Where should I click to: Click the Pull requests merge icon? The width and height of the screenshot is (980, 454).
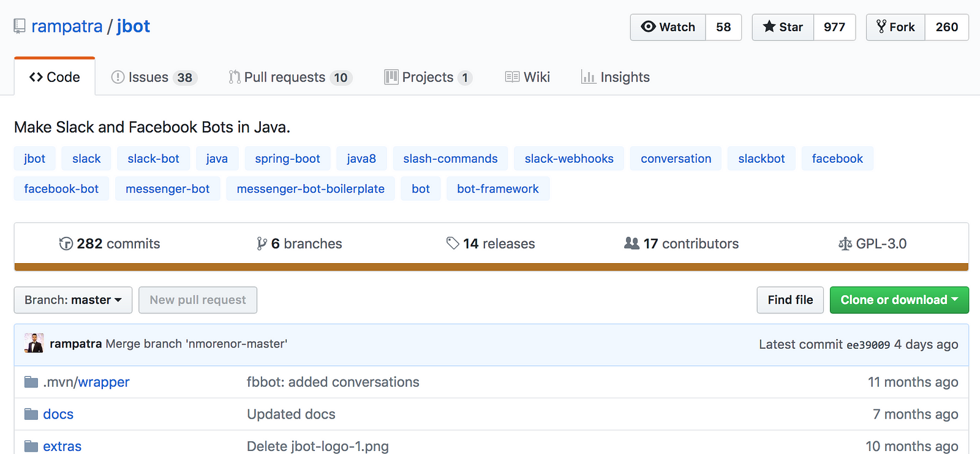[x=235, y=77]
